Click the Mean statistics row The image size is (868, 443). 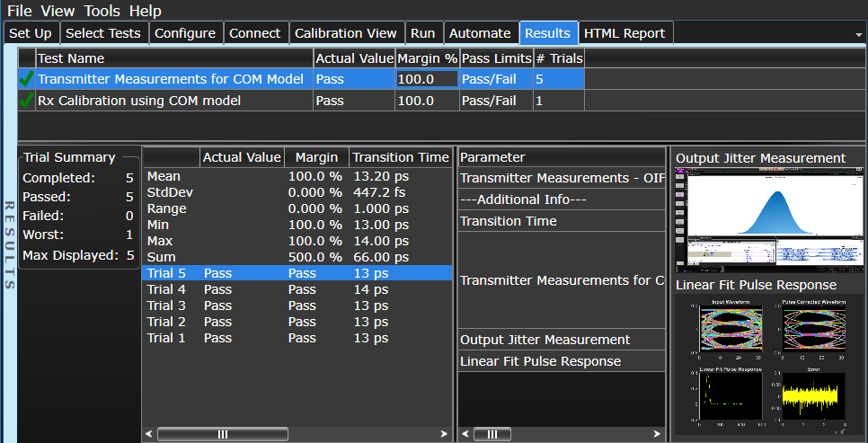pos(297,176)
